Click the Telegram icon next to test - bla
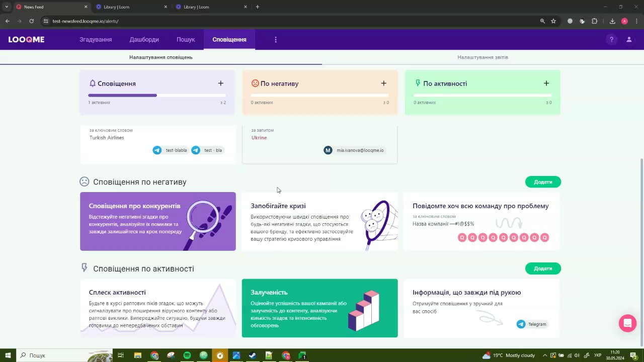This screenshot has height=362, width=644. [195, 150]
